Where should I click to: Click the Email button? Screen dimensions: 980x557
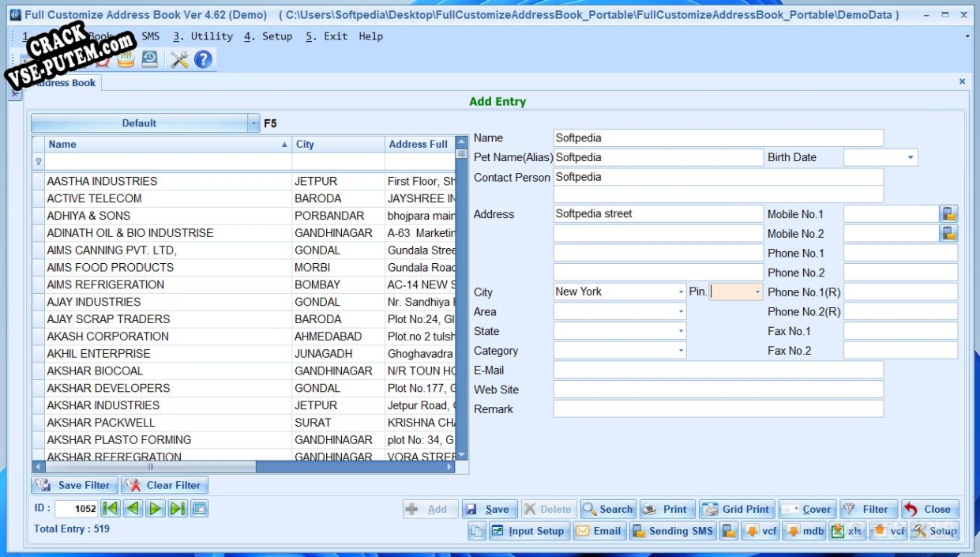[599, 532]
